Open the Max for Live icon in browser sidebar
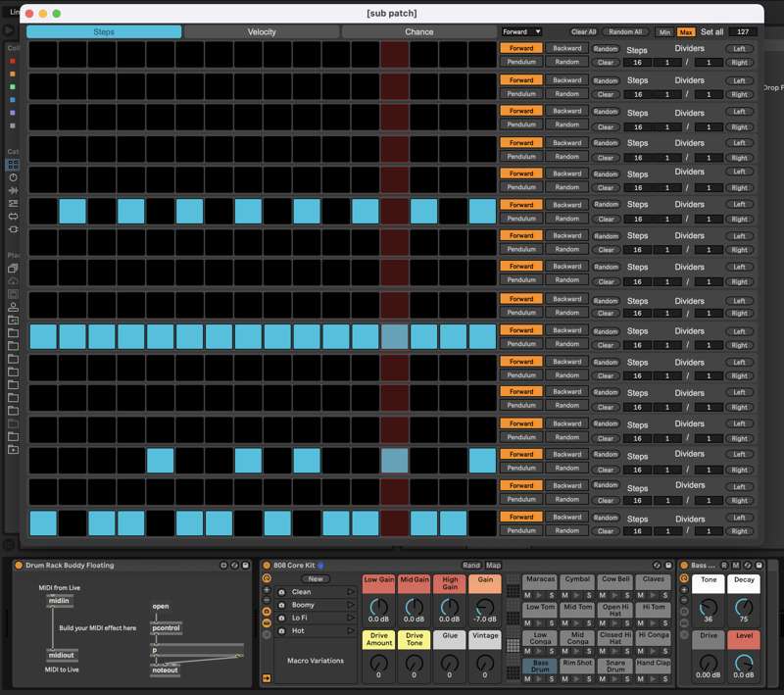 tap(13, 216)
